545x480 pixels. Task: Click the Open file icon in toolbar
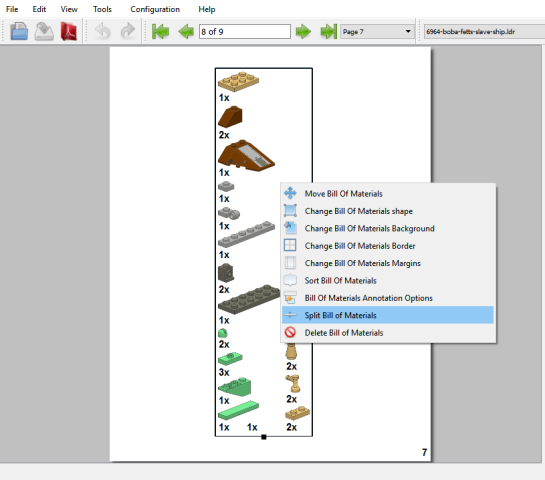pos(19,31)
